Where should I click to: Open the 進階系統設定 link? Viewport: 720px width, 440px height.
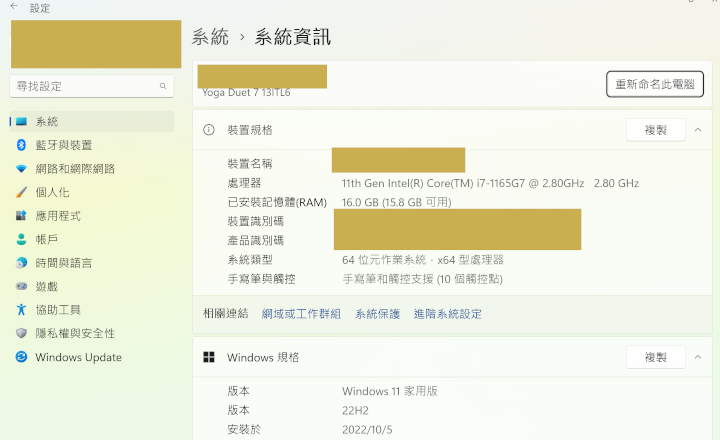click(448, 314)
